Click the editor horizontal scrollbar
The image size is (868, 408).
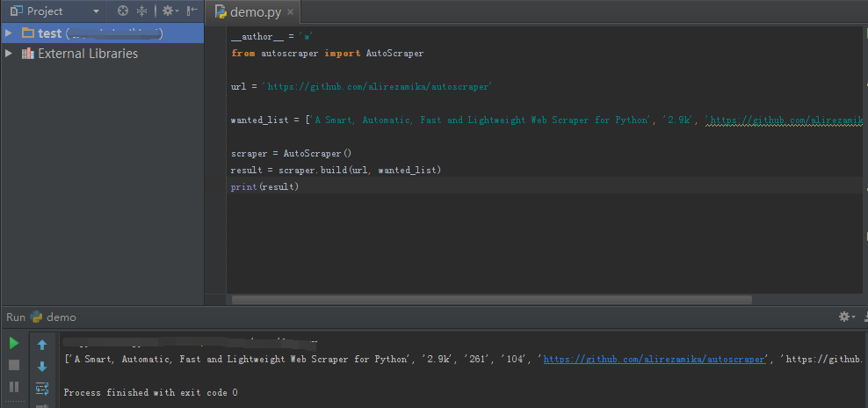coord(492,299)
